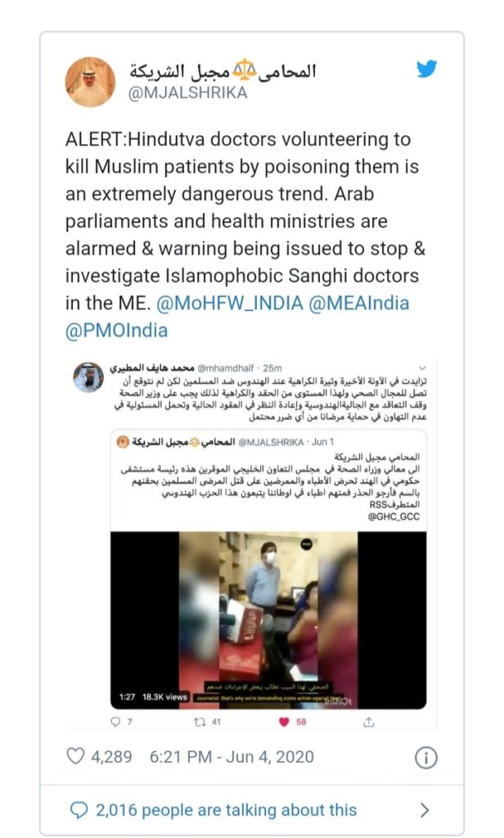This screenshot has width=504, height=838.
Task: Click the speech bubble conversation icon
Action: [79, 810]
